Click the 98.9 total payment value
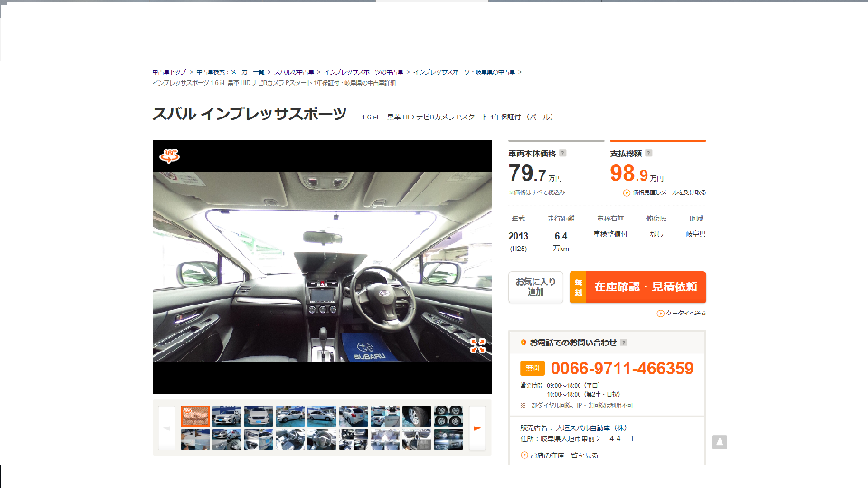Image resolution: width=868 pixels, height=488 pixels. coord(629,174)
